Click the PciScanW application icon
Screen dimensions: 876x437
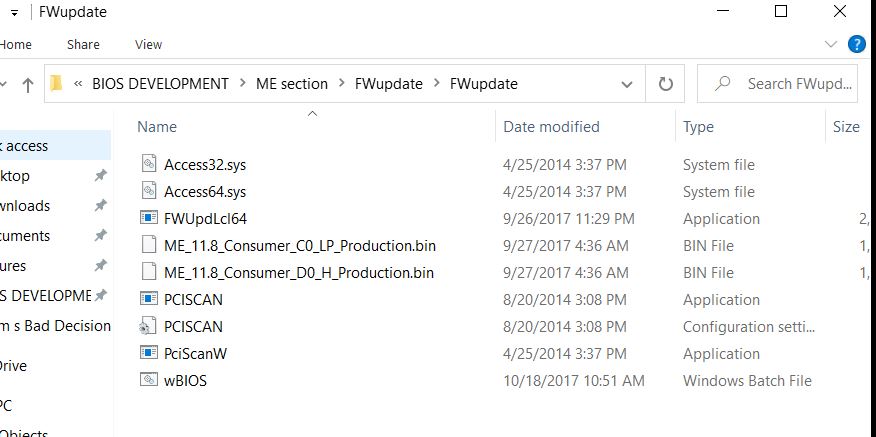pos(148,353)
